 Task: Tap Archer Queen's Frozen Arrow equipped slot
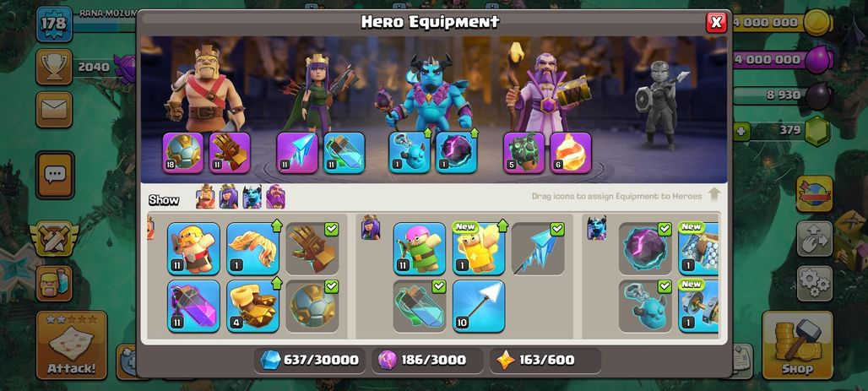pos(297,153)
